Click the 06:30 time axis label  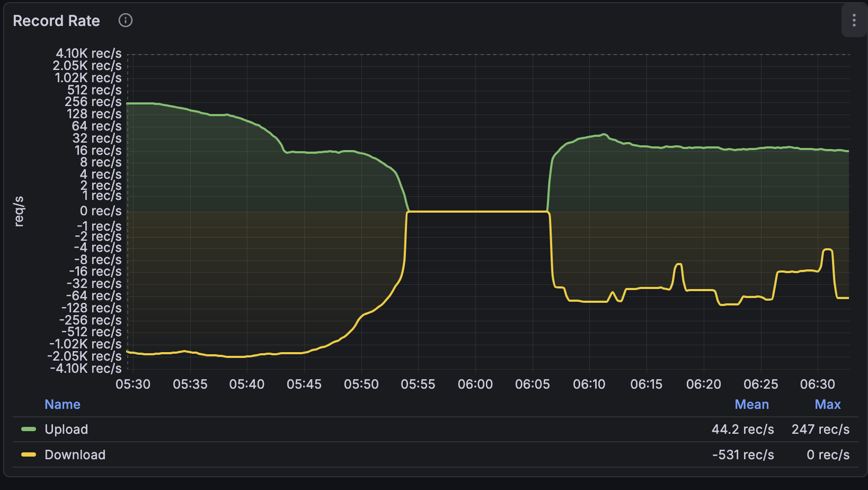(x=817, y=384)
